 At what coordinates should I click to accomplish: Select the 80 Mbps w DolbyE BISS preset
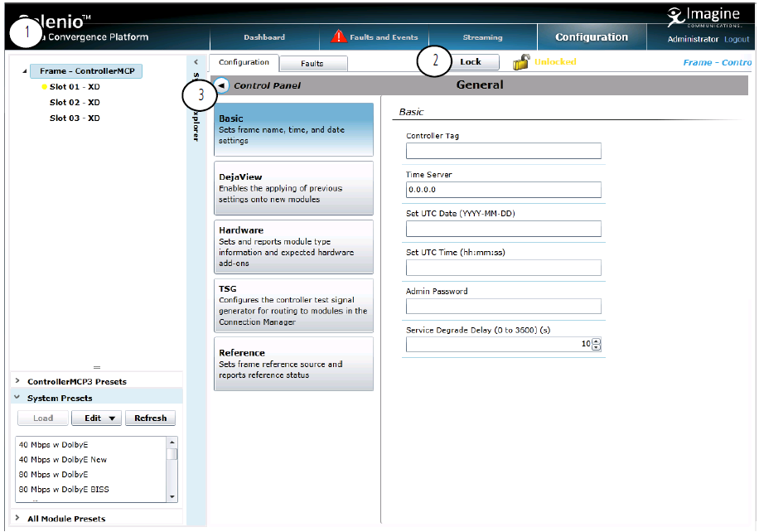[64, 490]
